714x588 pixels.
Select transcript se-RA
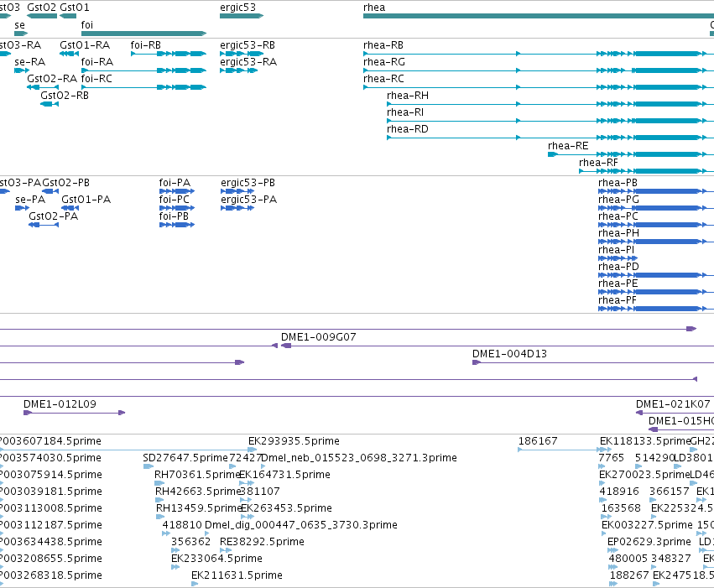(x=22, y=70)
